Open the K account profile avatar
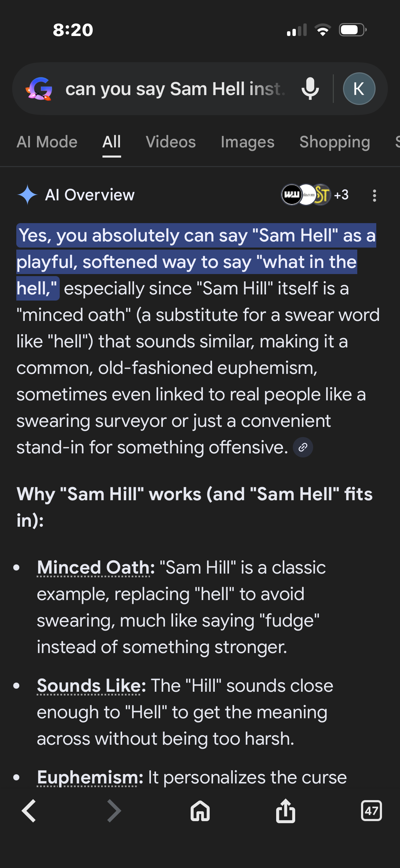 pyautogui.click(x=359, y=89)
